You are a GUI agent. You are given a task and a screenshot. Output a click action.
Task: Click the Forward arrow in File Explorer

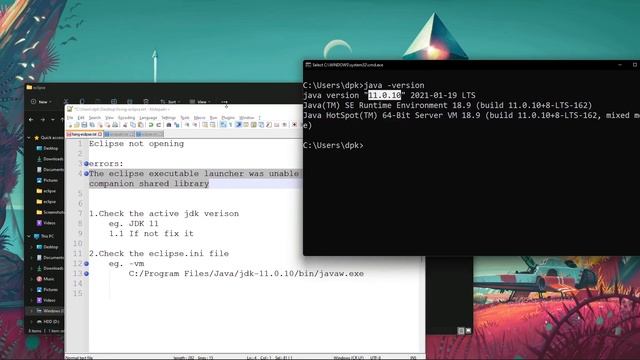click(42, 120)
